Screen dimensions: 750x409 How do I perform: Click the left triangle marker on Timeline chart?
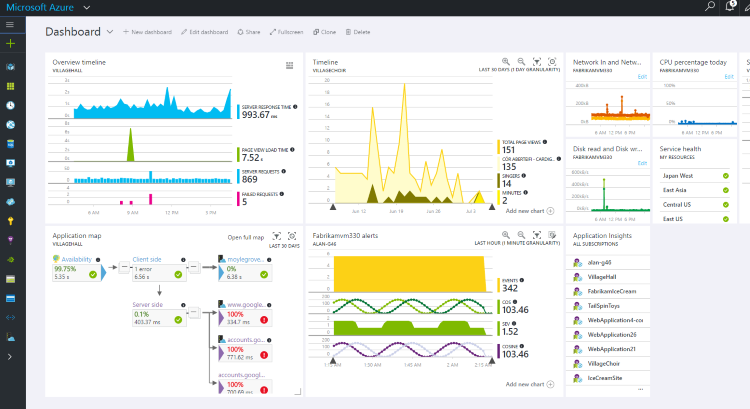[333, 207]
